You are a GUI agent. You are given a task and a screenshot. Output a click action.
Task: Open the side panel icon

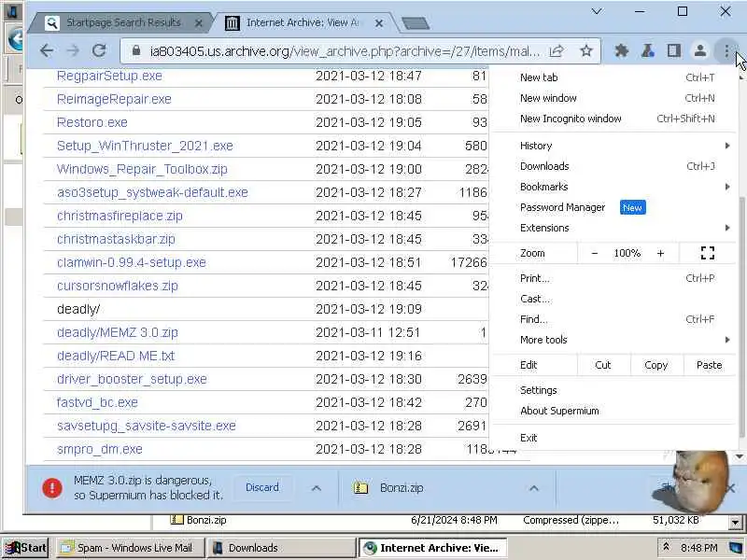pyautogui.click(x=673, y=50)
